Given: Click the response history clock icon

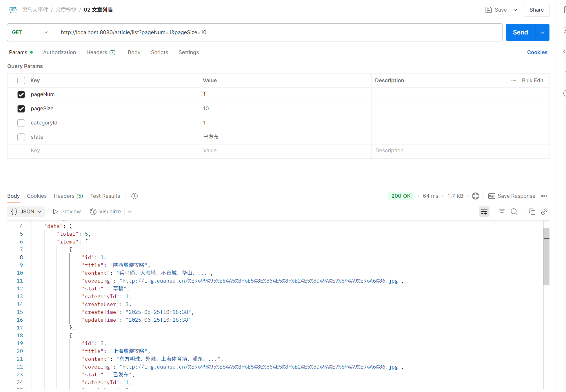Looking at the screenshot, I should (134, 196).
